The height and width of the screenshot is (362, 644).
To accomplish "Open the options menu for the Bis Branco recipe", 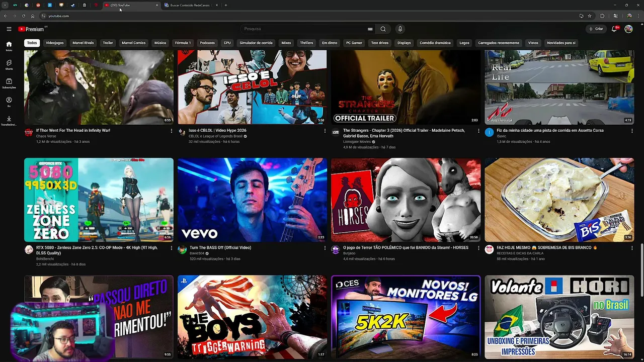I will (632, 248).
